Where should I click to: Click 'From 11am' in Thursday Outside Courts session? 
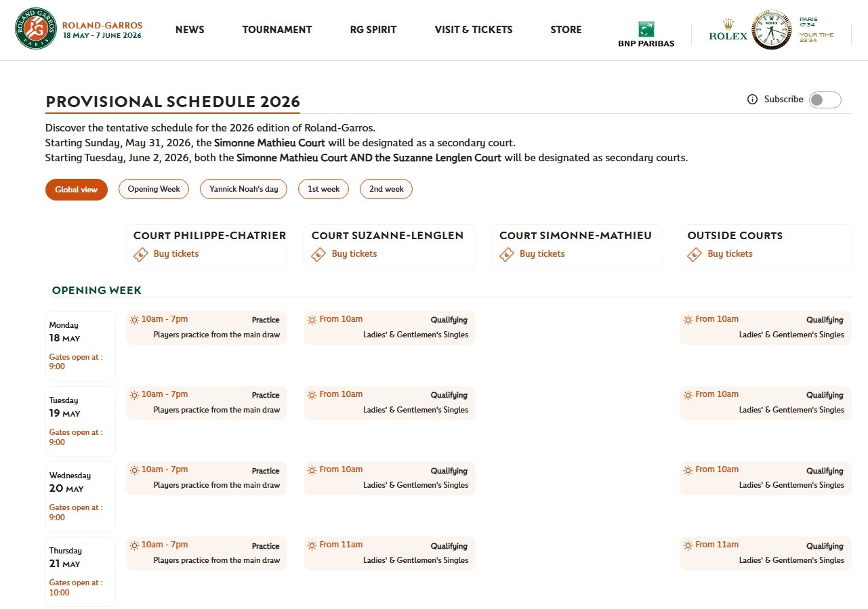(717, 545)
